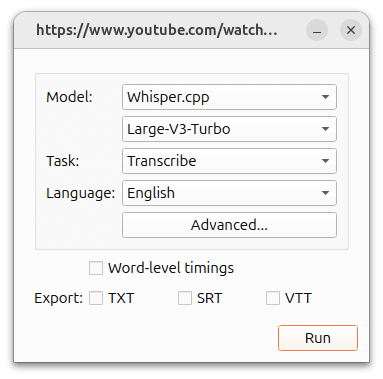383x379 pixels.
Task: Click the Model: label
Action: click(69, 97)
